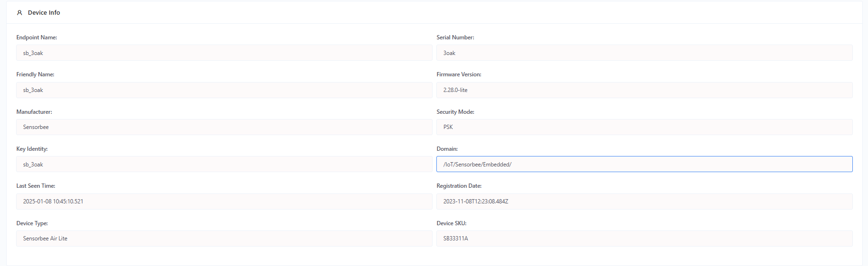Focus the Device SKU field

click(644, 238)
